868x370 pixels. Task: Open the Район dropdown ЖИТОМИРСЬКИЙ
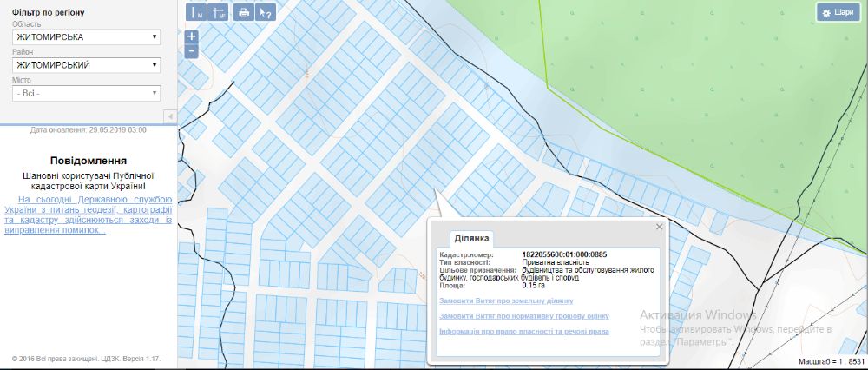point(86,65)
